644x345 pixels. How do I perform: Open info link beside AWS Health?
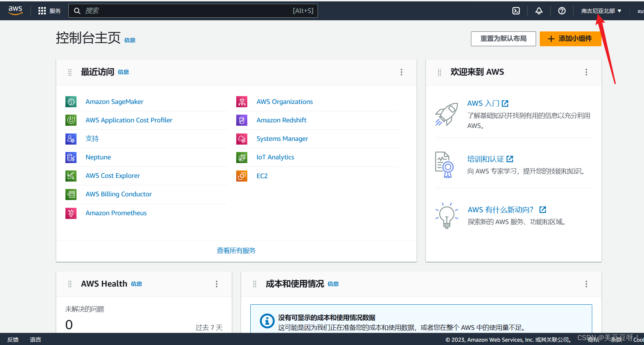tap(136, 284)
